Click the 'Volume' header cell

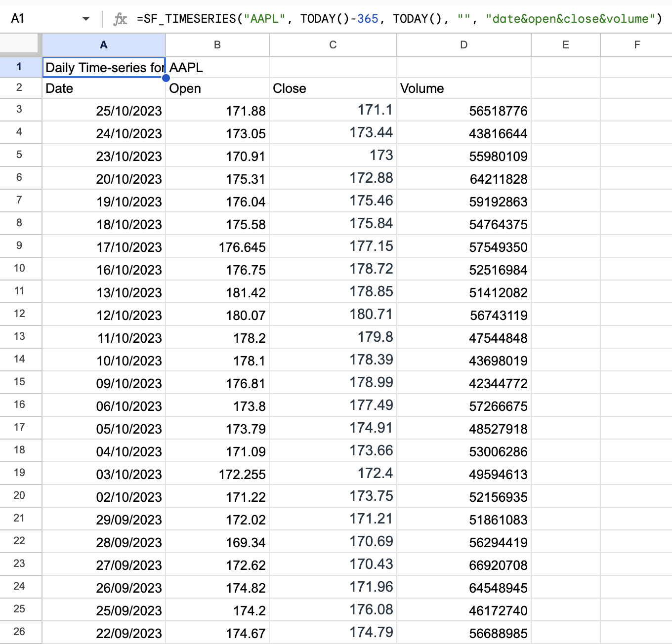464,88
